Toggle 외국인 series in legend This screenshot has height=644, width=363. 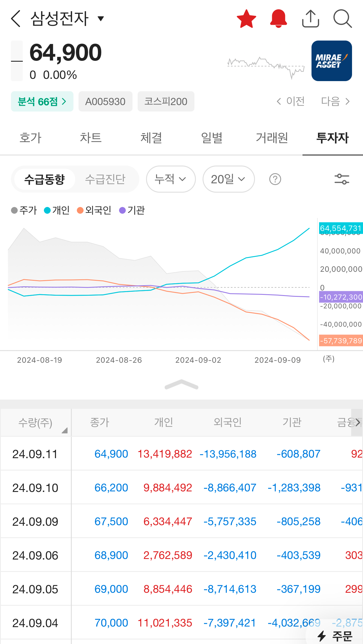click(x=94, y=210)
